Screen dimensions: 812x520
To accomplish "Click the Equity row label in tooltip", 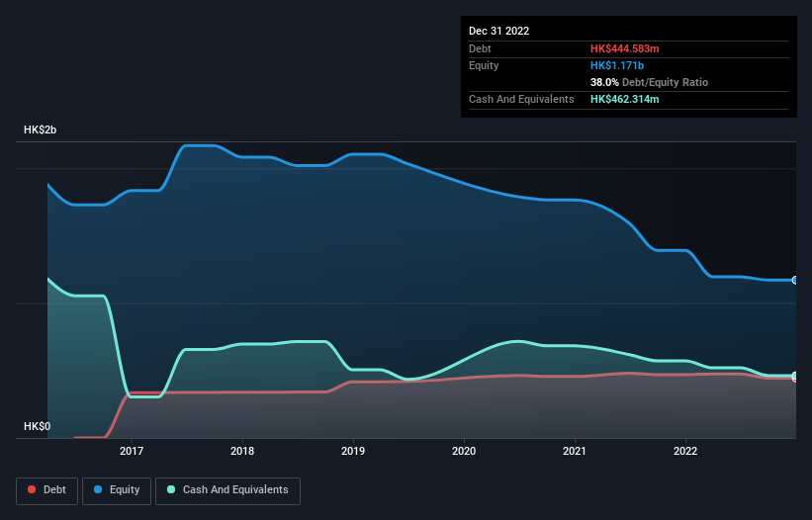I will (484, 65).
